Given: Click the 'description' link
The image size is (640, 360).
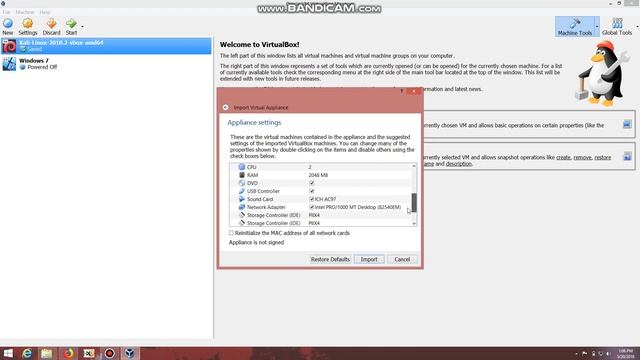Looking at the screenshot, I should tap(458, 164).
